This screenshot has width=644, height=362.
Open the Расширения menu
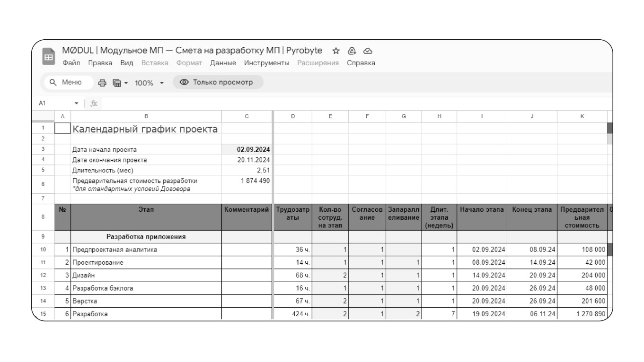pos(318,63)
